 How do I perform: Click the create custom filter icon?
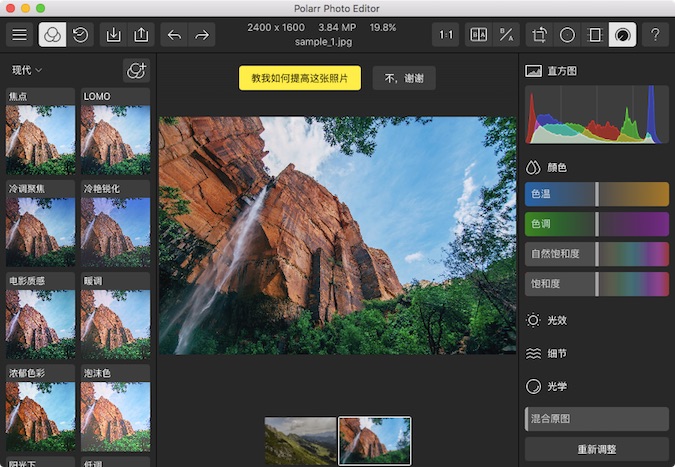click(136, 70)
